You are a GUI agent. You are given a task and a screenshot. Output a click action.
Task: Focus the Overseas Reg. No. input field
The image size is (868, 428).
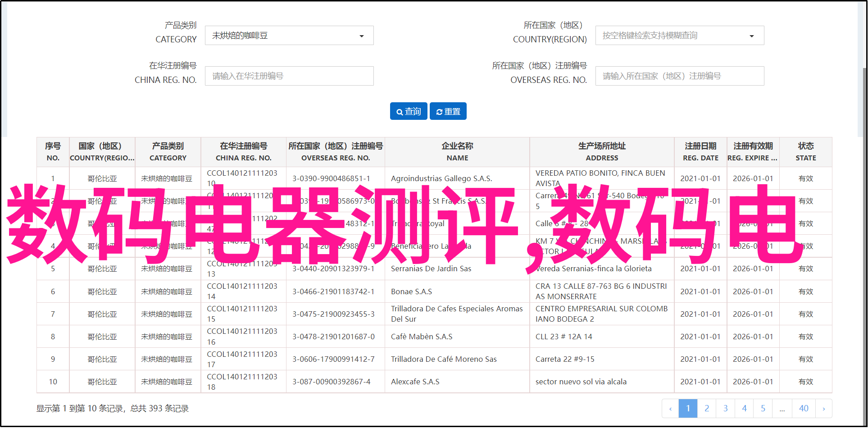click(x=679, y=76)
